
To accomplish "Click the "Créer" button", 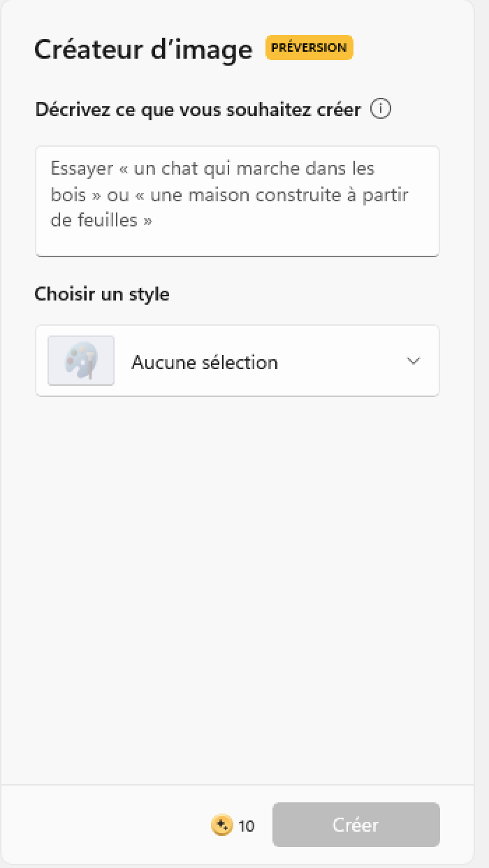I will pos(356,825).
